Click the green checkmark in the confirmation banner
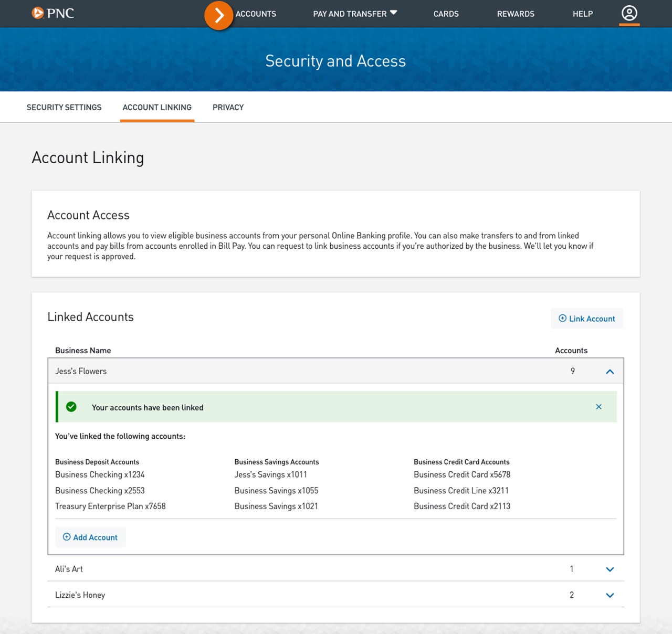Image resolution: width=672 pixels, height=634 pixels. coord(71,407)
